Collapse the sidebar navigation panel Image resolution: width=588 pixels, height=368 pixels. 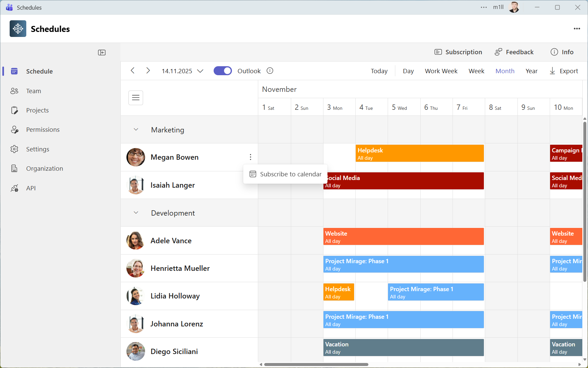[102, 53]
